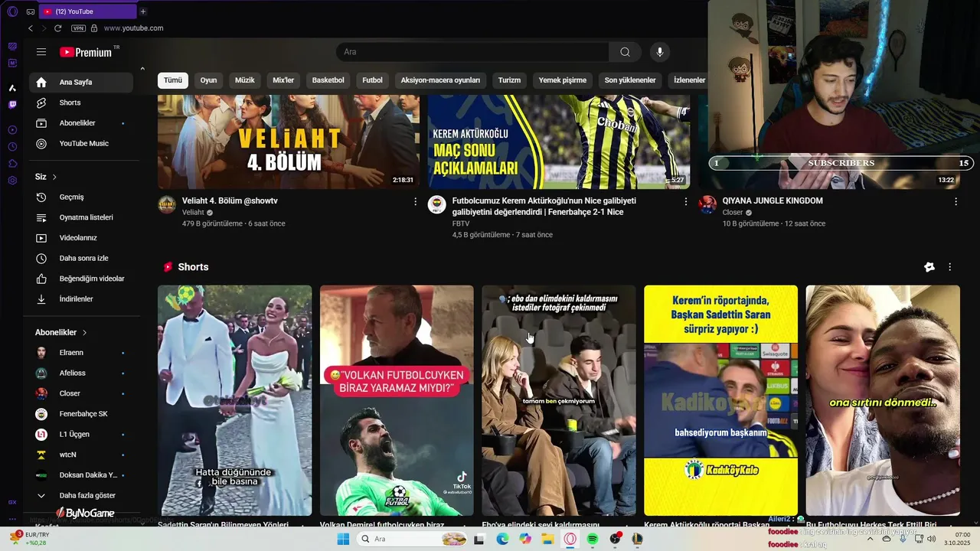
Task: Open Oynatma listeleri in the sidebar
Action: (x=81, y=217)
